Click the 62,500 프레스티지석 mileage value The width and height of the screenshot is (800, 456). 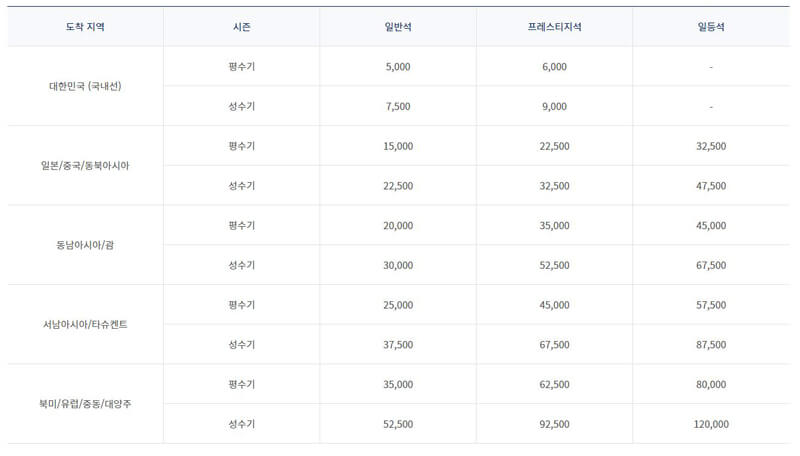tap(555, 385)
